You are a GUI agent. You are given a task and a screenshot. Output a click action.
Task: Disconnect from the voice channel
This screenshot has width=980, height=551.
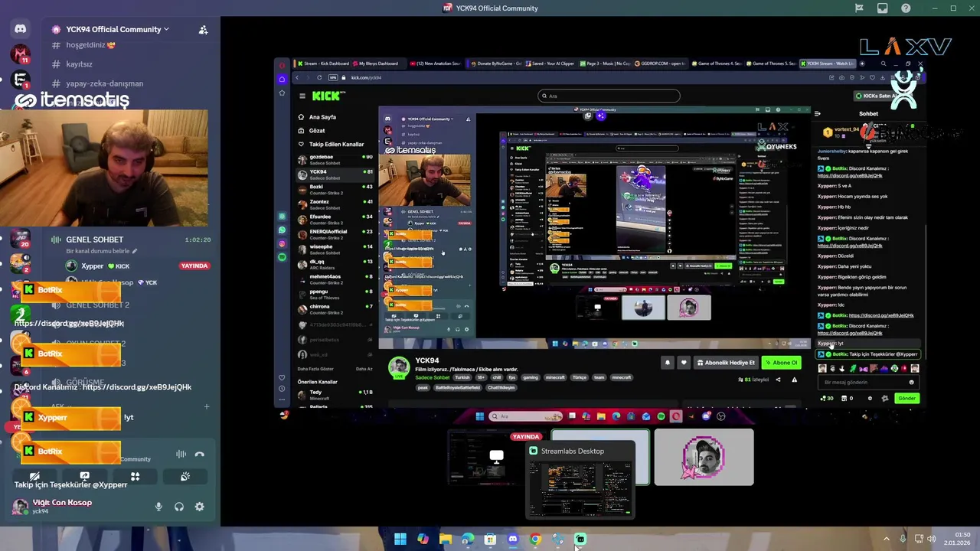(x=200, y=454)
